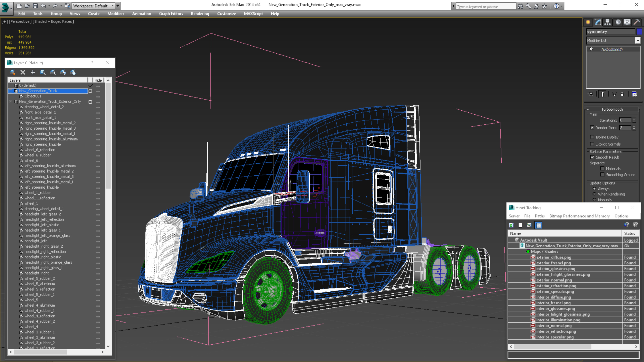Open Bitmap Performance and Memory menu
Screen dimensions: 644x362
pos(579,216)
